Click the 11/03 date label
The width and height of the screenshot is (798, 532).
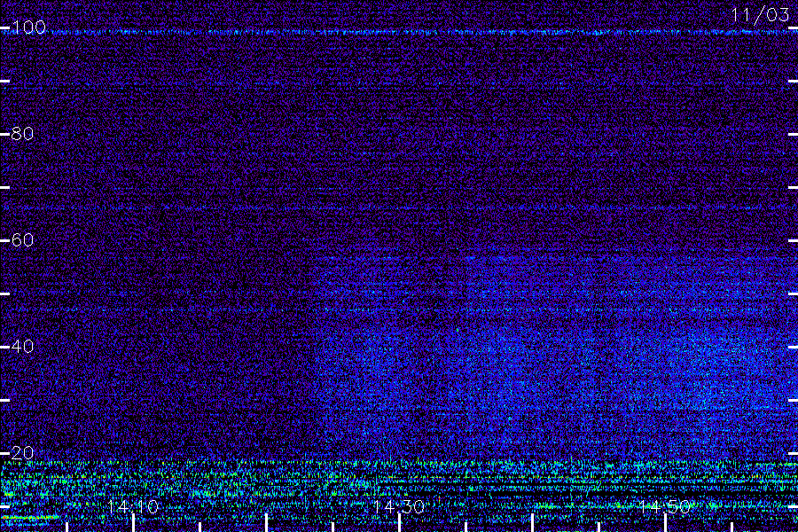pos(760,15)
